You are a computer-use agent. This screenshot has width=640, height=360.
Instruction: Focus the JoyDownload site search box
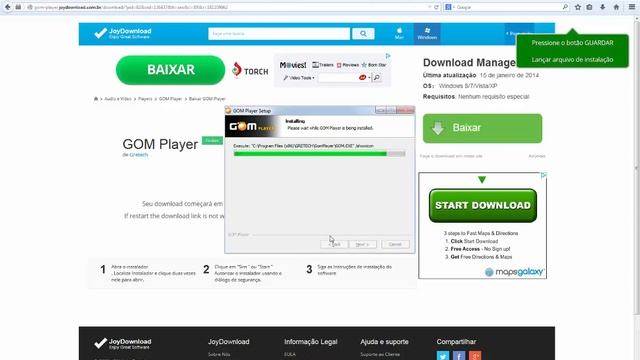tap(279, 33)
